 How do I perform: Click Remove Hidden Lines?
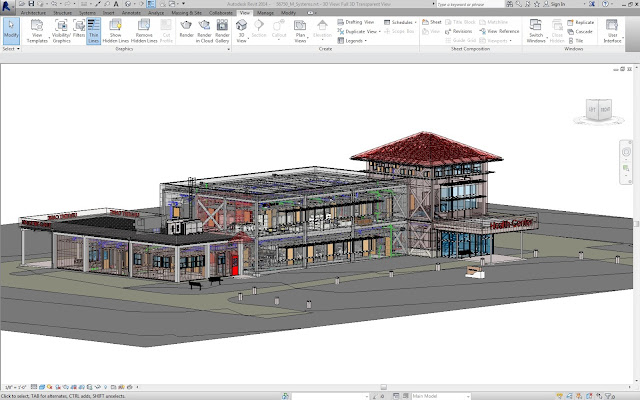tap(144, 31)
